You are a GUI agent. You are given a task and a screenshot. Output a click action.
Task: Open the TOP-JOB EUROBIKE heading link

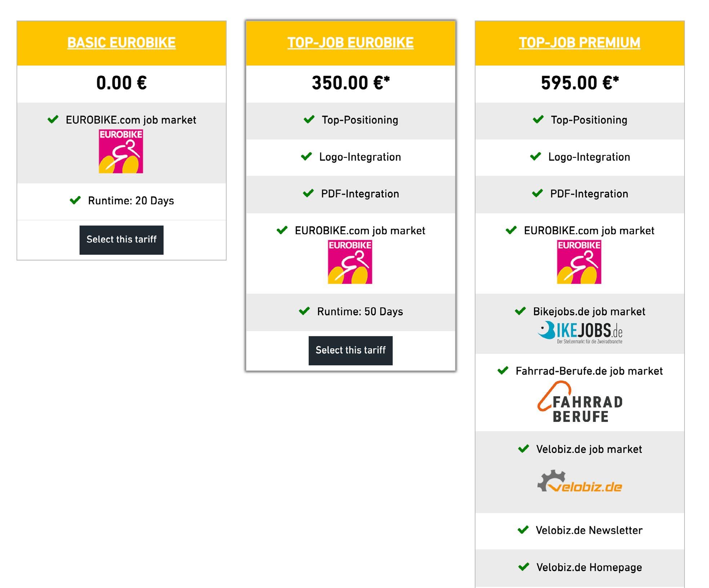pos(351,43)
